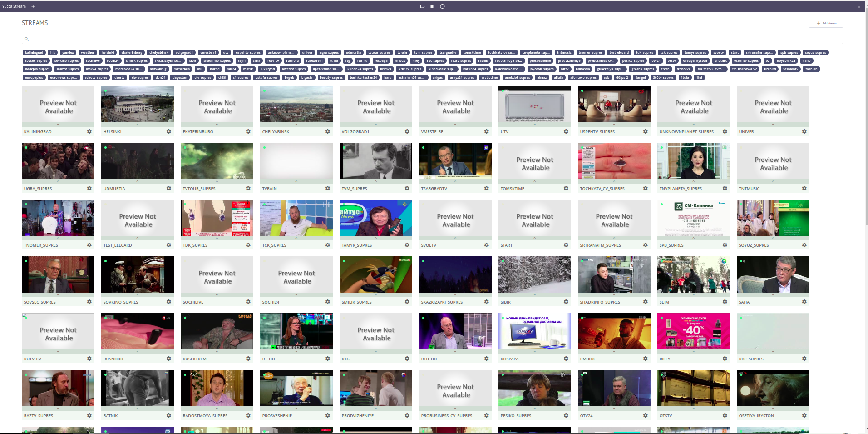The image size is (868, 434).
Task: Click the plus icon beside Yucca Stream
Action: point(33,6)
